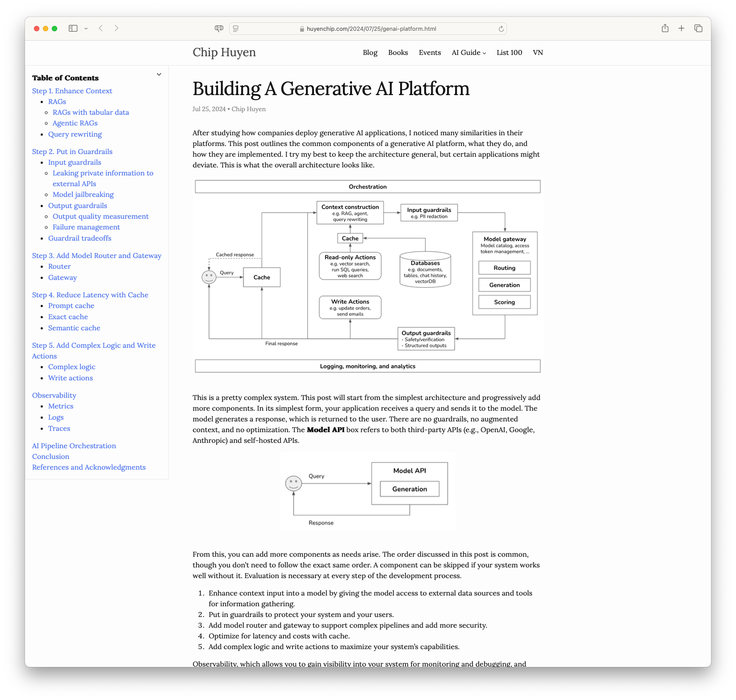Open the Events menu item
This screenshot has height=700, width=736.
pyautogui.click(x=430, y=53)
